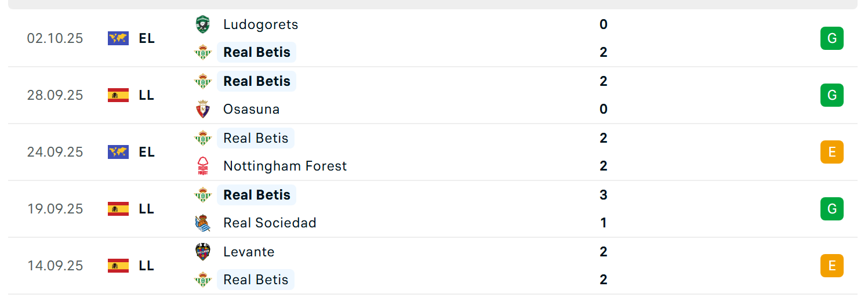Click the Nottingham Forest crest icon
Screen dimensions: 868x297
[x=202, y=166]
